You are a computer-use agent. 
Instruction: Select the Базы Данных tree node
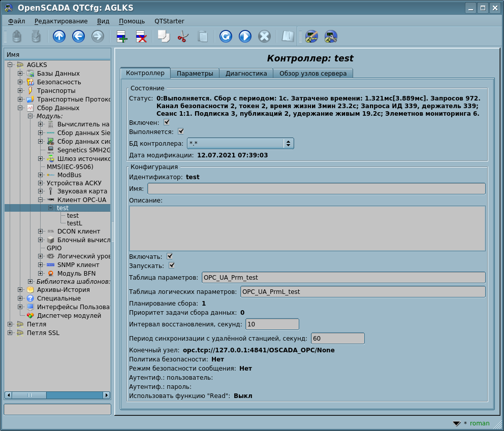click(x=58, y=74)
